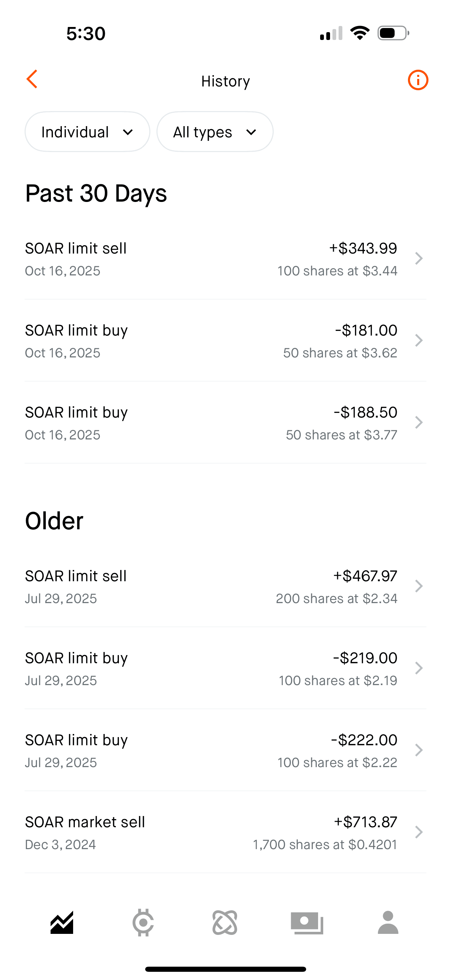
Task: Go to the investing chart tab
Action: [x=62, y=923]
